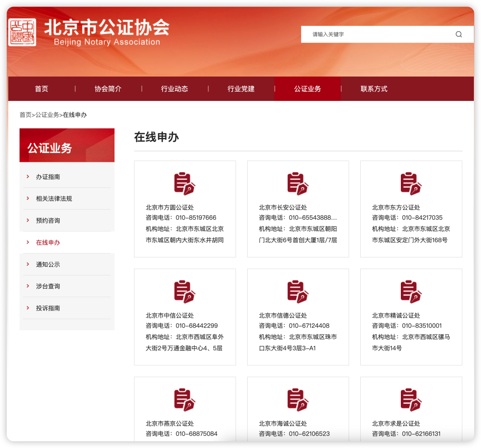Click 公证业务 in the breadcrumb
This screenshot has width=481, height=448.
click(47, 115)
